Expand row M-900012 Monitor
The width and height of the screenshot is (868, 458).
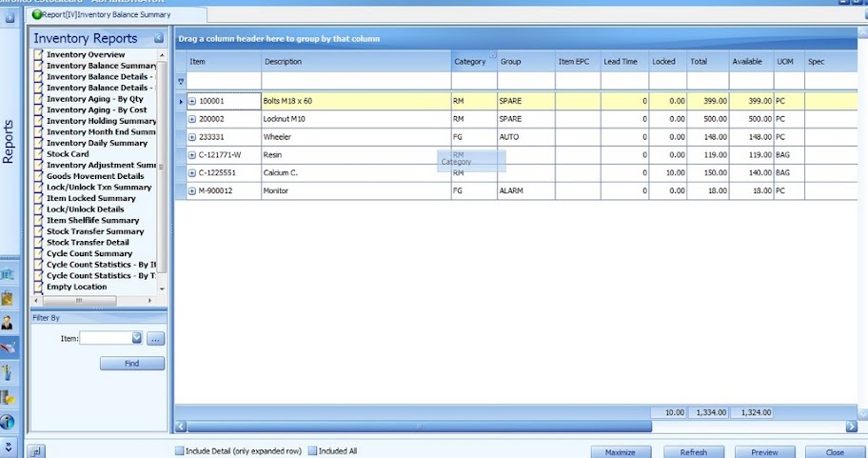[x=192, y=191]
